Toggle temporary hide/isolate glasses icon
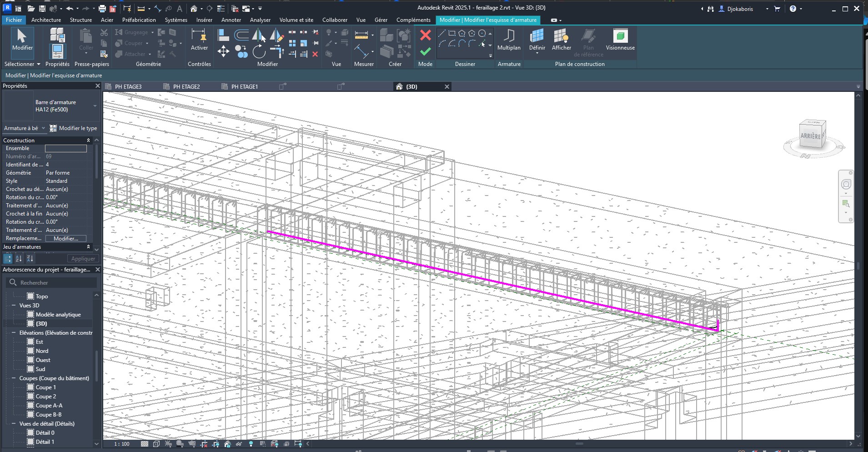Image resolution: width=868 pixels, height=452 pixels. [239, 444]
